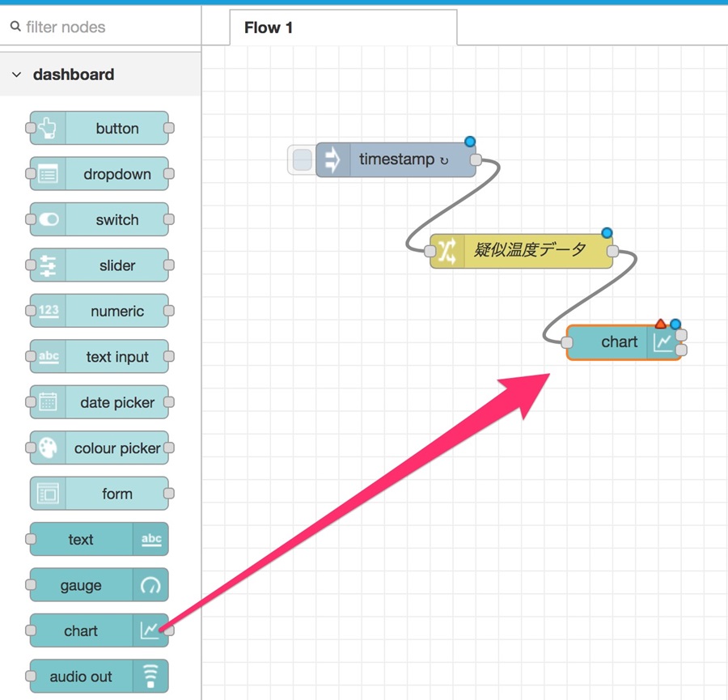Click the button node hand icon
This screenshot has width=728, height=700.
(x=48, y=128)
